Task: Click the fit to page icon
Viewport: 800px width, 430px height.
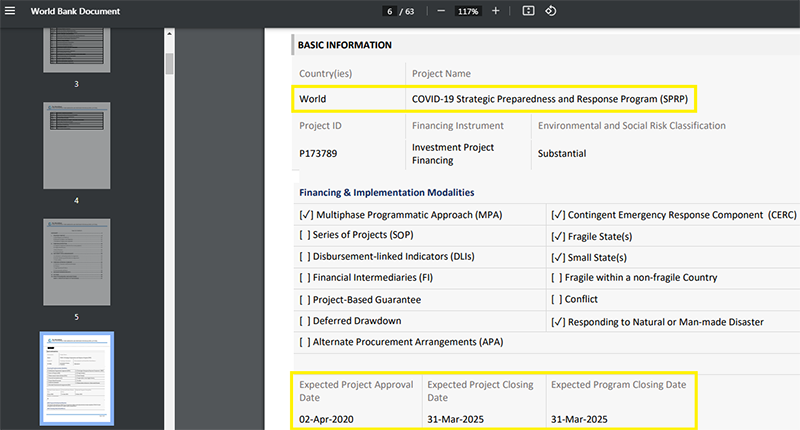Action: (528, 11)
